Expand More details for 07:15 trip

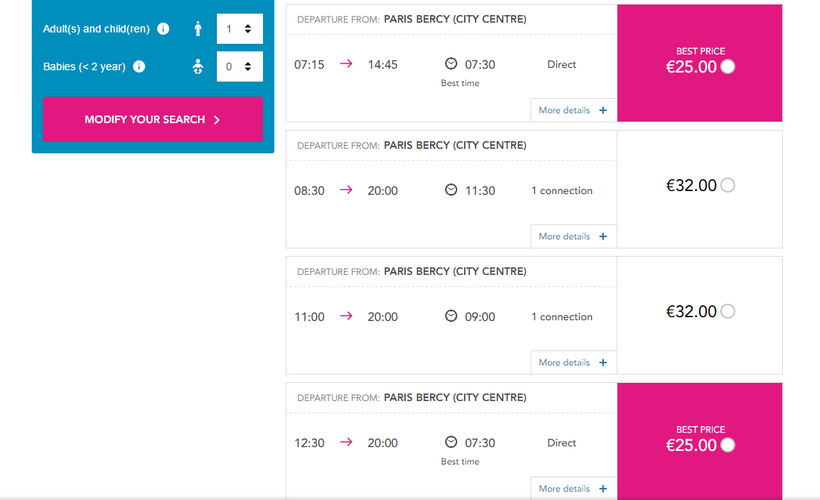(572, 110)
